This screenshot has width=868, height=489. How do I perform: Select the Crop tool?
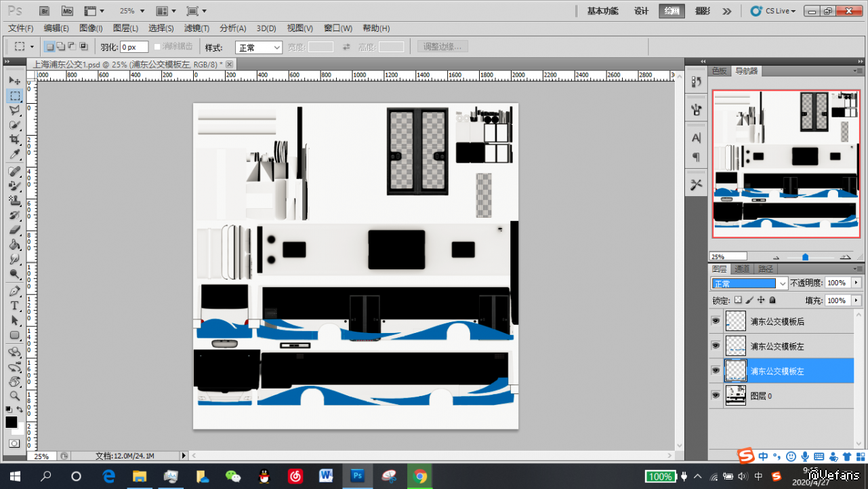pos(14,140)
